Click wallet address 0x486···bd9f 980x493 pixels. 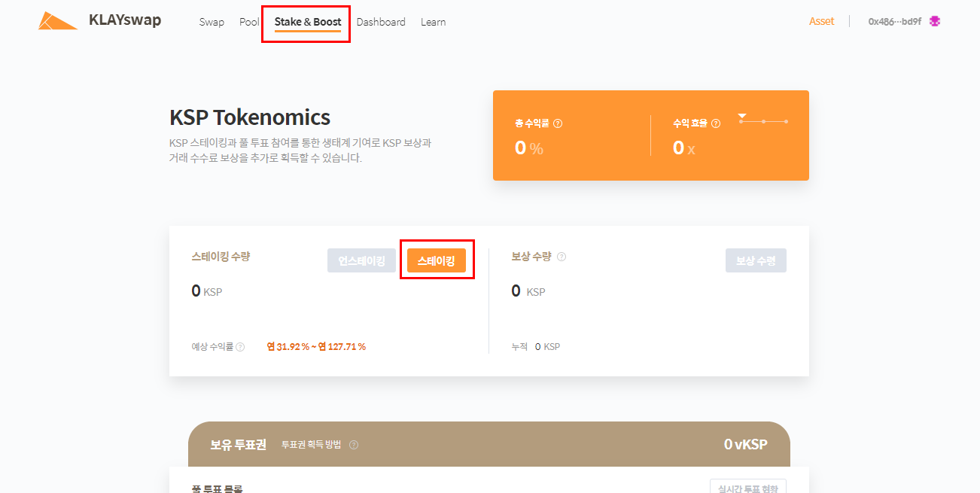(x=894, y=22)
